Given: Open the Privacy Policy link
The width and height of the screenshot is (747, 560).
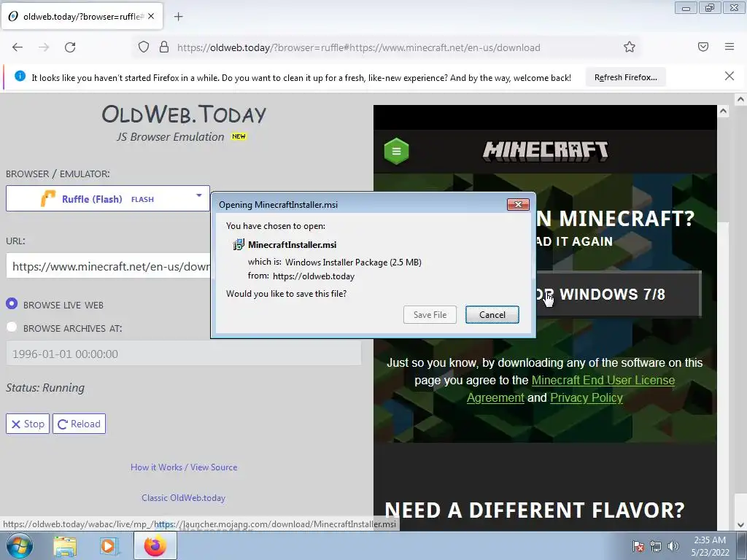Looking at the screenshot, I should [587, 397].
